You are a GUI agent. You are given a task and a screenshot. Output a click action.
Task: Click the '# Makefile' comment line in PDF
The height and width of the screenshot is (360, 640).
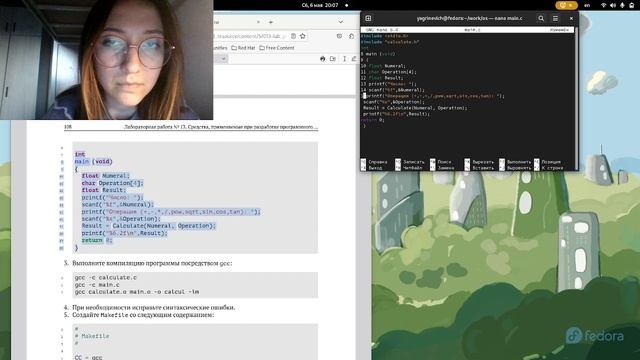(92, 336)
